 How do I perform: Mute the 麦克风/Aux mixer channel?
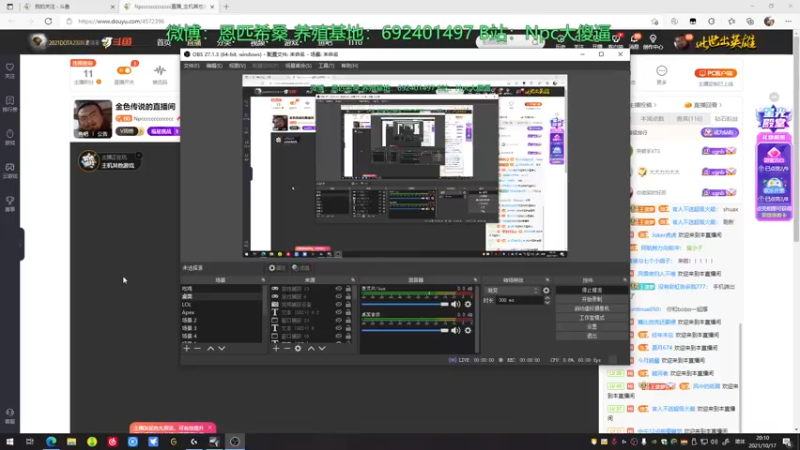[456, 304]
